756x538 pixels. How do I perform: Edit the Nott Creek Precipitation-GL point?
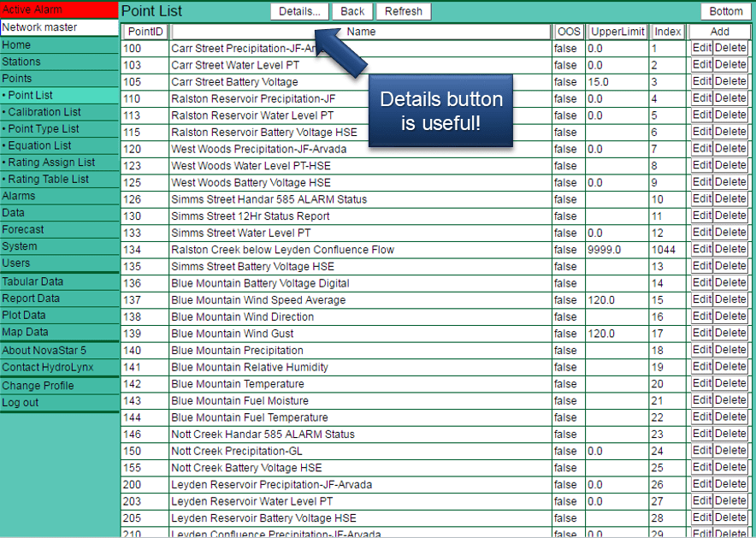point(701,451)
